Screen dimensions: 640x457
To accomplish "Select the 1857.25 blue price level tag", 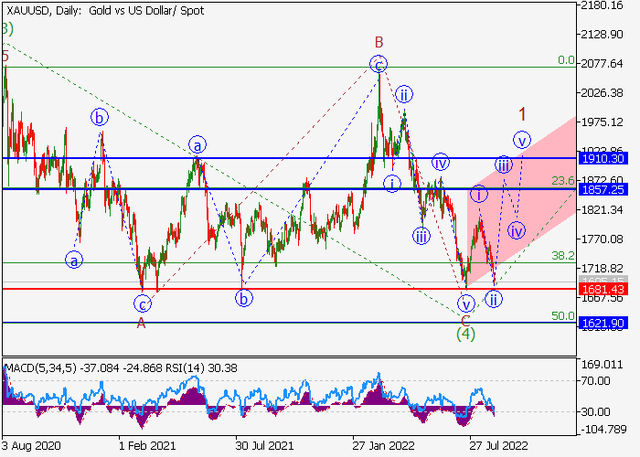I will 603,189.
